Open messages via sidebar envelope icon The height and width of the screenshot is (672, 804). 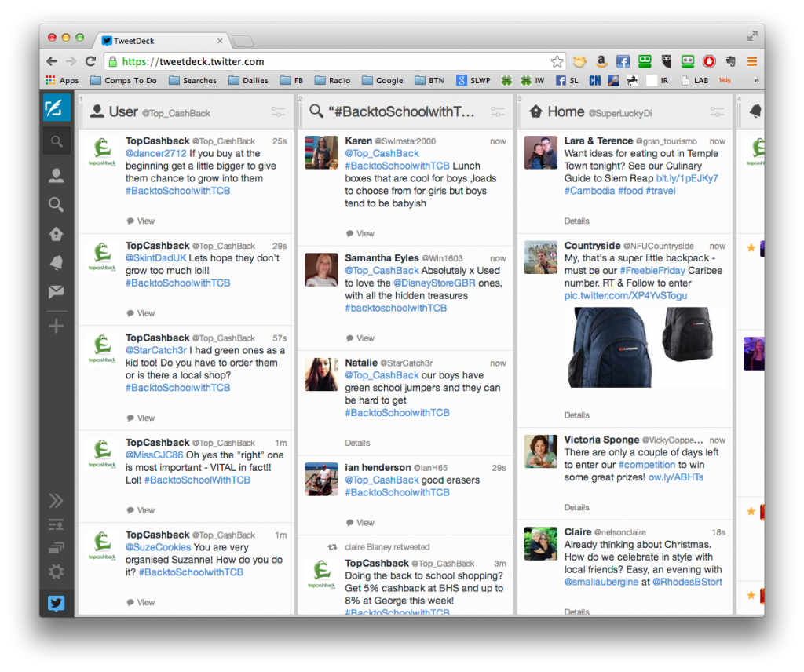point(56,292)
